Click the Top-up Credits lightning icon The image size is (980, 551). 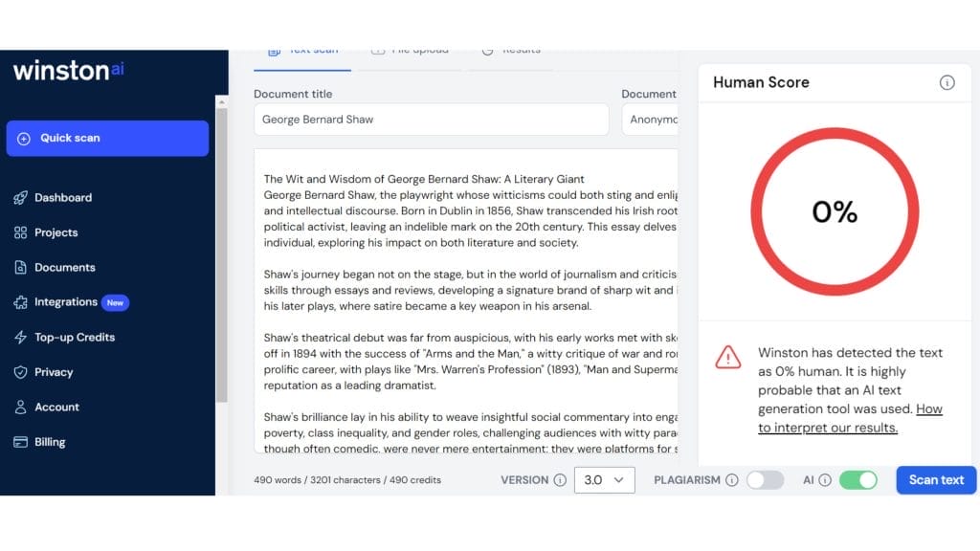(x=21, y=338)
